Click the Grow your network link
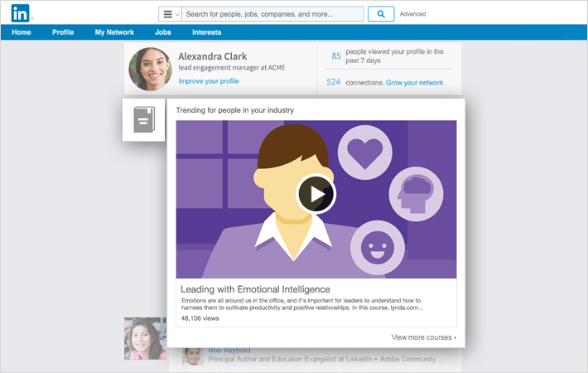The height and width of the screenshot is (373, 588). 414,83
